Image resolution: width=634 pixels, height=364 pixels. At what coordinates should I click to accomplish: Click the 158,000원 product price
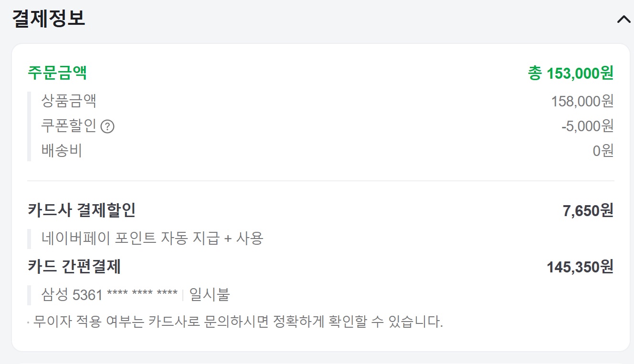[x=582, y=101]
